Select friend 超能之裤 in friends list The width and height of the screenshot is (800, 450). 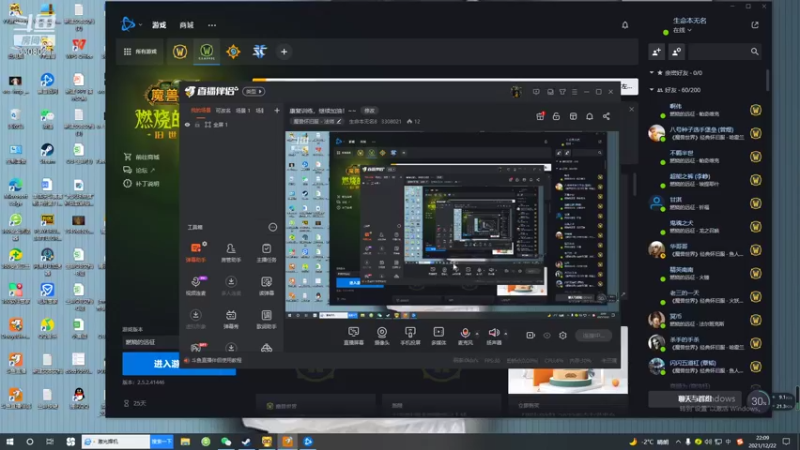(705, 180)
